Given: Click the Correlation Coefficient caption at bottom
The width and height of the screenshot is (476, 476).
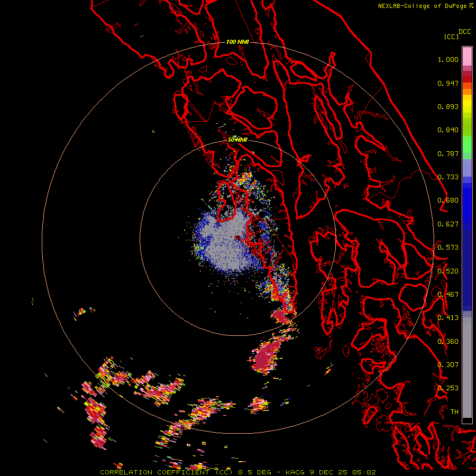Looking at the screenshot, I should point(238,472).
